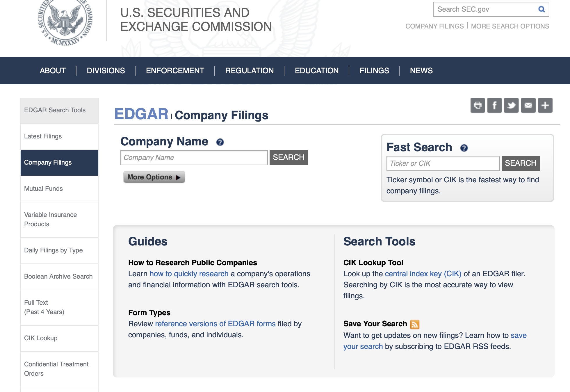Click the site search magnifier icon
570x392 pixels.
(x=541, y=9)
